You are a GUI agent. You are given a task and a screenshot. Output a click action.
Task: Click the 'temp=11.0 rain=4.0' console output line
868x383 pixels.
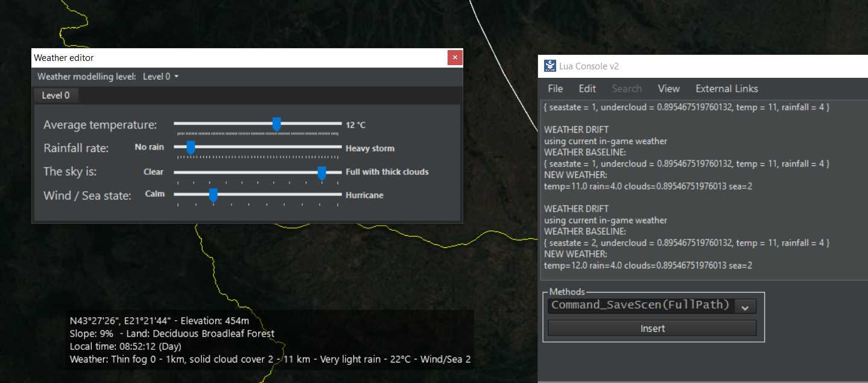click(x=648, y=186)
